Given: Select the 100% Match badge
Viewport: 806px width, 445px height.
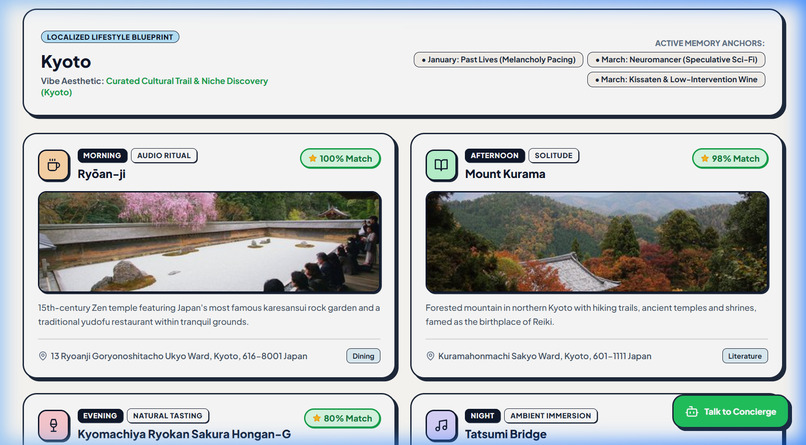Looking at the screenshot, I should pos(340,158).
